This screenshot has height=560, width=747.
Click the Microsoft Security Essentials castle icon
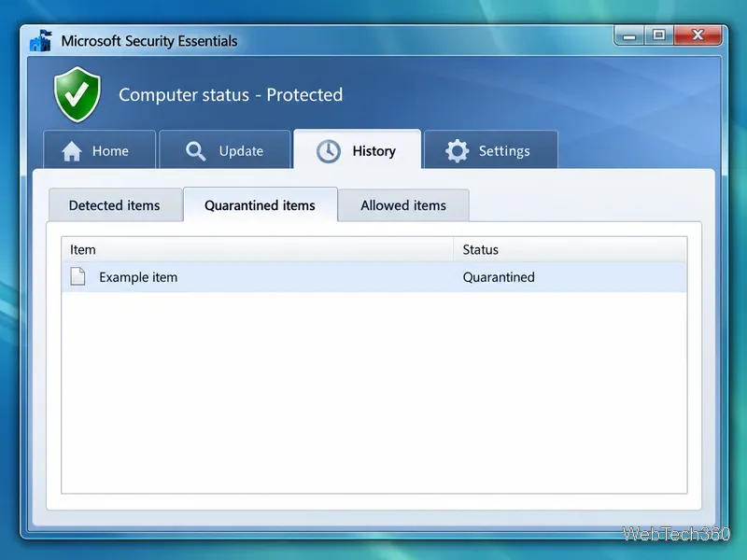[40, 41]
